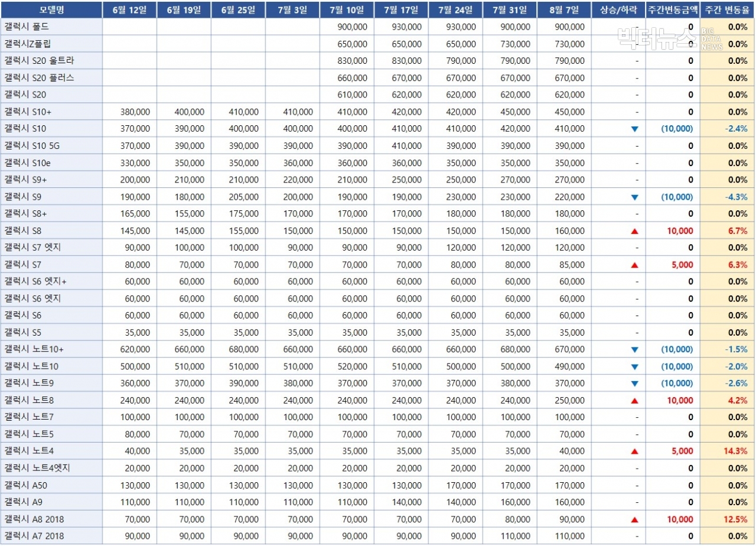Click the 갤럭시 폴드 model name
Viewport: 756px width, 546px height.
click(x=27, y=27)
